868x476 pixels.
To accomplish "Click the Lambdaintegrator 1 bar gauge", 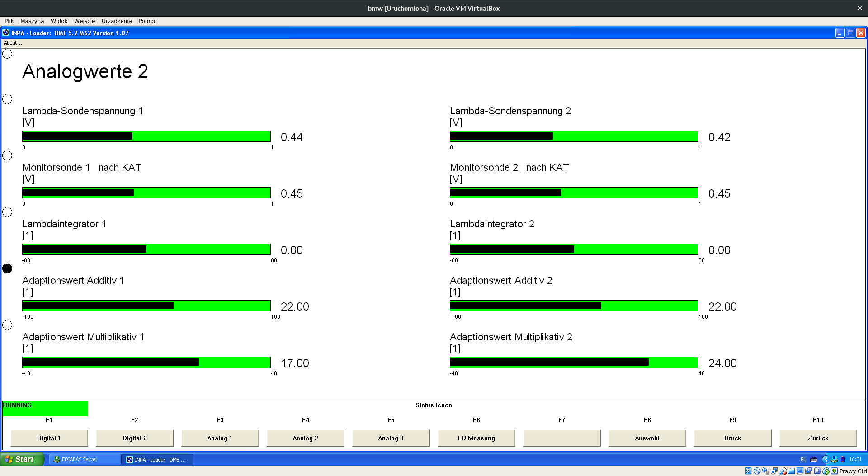I will tap(146, 250).
